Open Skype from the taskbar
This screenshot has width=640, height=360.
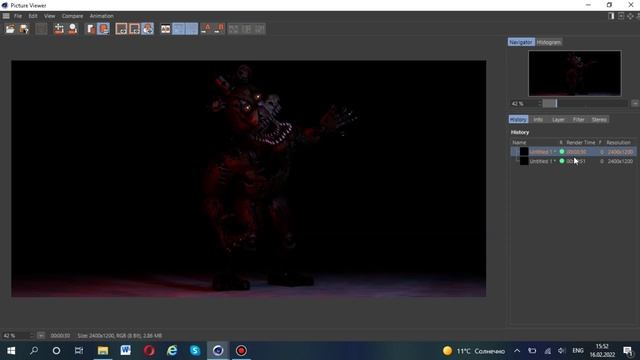click(195, 351)
